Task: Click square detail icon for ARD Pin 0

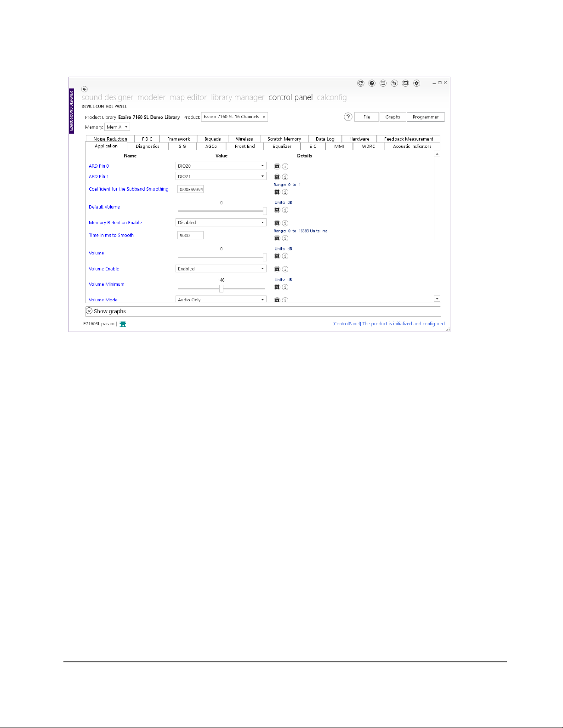Action: tap(277, 166)
